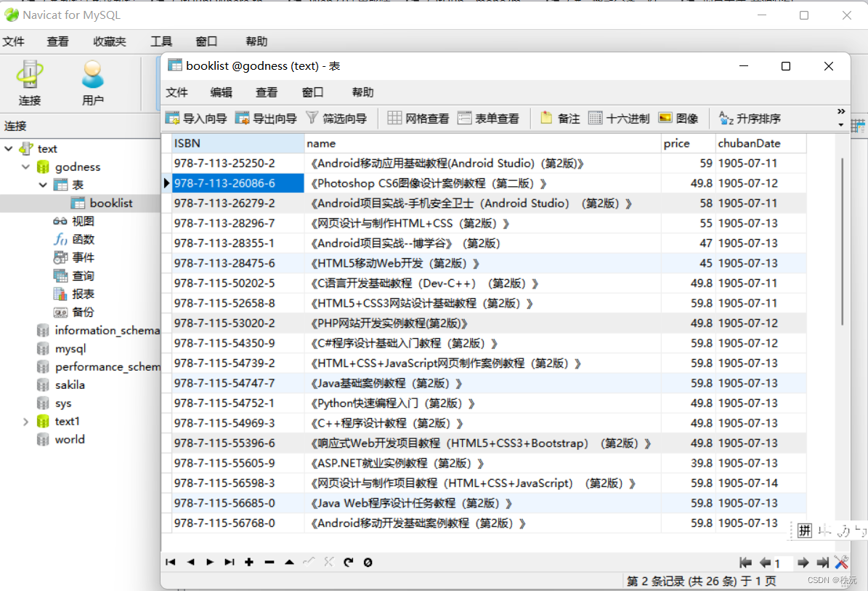Screen dimensions: 868x591
Task: Click the 拼 input method indicator
Action: (804, 531)
